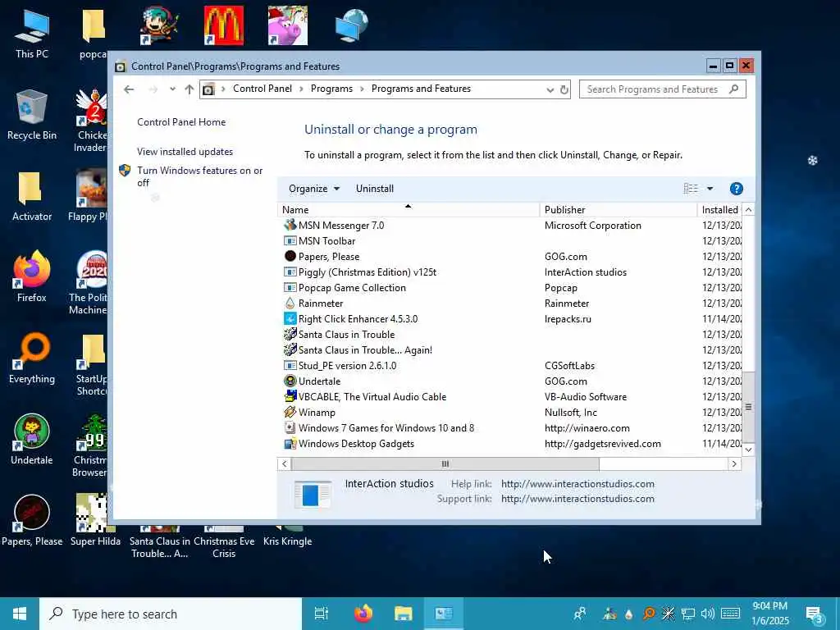Click the Programs breadcrumb
Screen dimensions: 840x630
(331, 89)
